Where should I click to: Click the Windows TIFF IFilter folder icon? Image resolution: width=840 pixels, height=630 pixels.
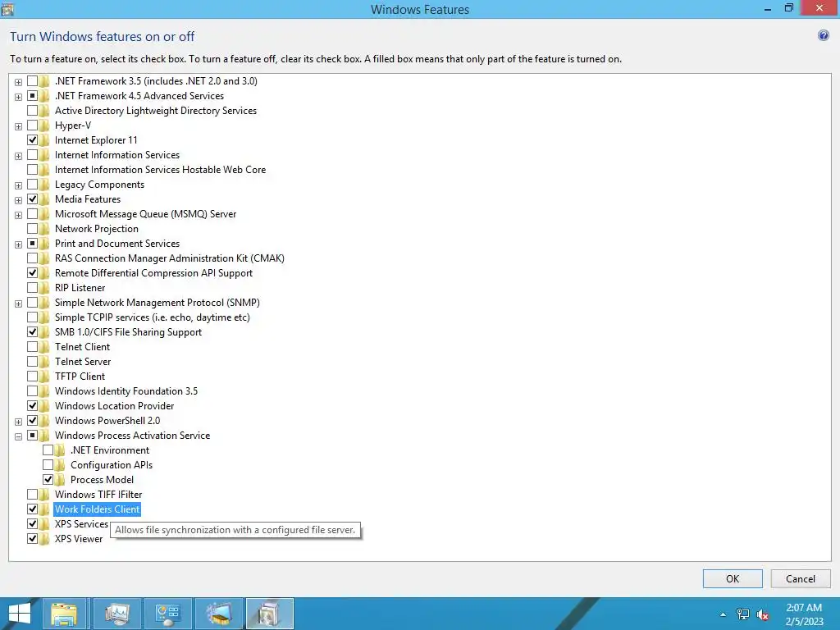click(44, 495)
